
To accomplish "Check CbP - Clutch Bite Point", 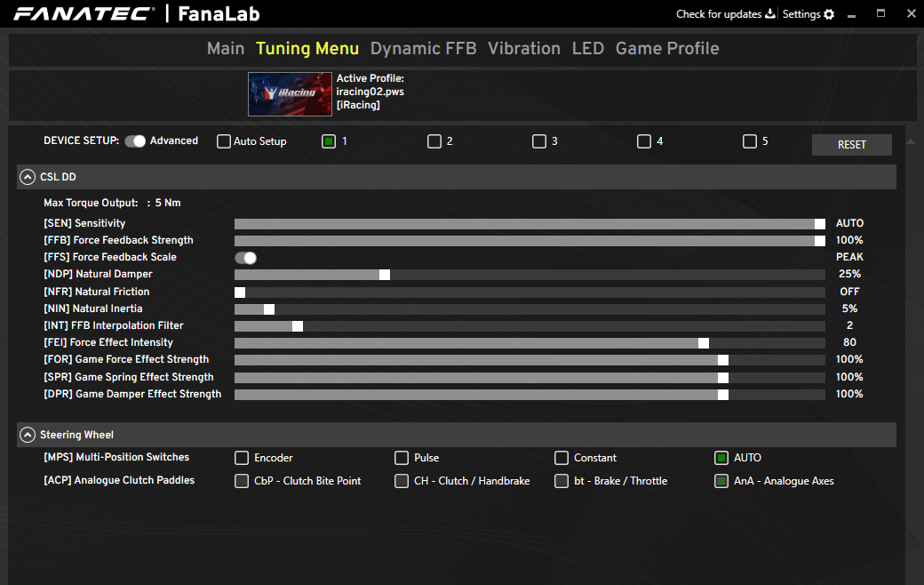I will pyautogui.click(x=242, y=481).
